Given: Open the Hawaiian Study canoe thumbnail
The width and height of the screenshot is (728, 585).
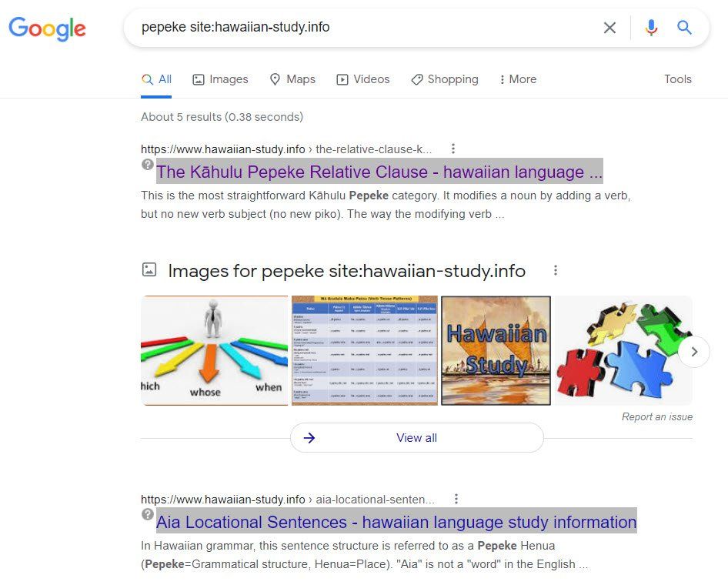Looking at the screenshot, I should pyautogui.click(x=496, y=350).
